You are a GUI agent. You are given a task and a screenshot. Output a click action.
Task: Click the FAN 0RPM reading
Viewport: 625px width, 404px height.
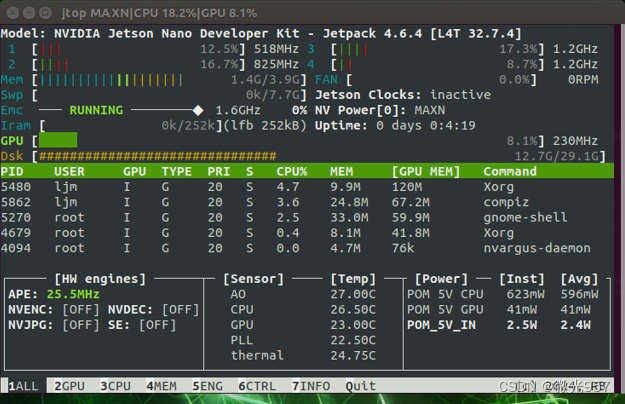(x=583, y=80)
